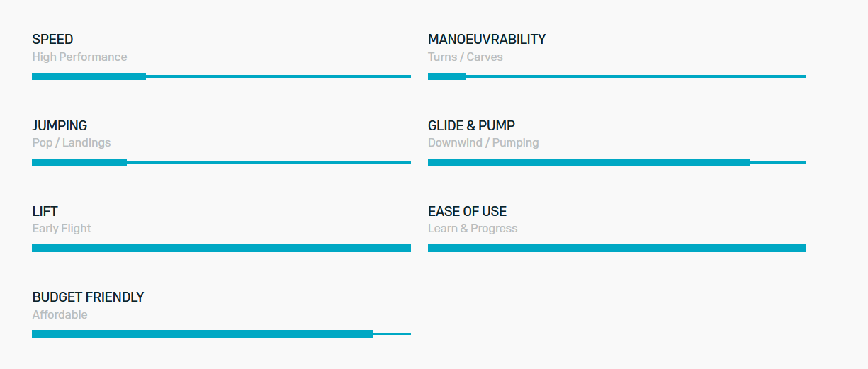
Task: Select the GLIDE & PUMP heading
Action: coord(471,126)
